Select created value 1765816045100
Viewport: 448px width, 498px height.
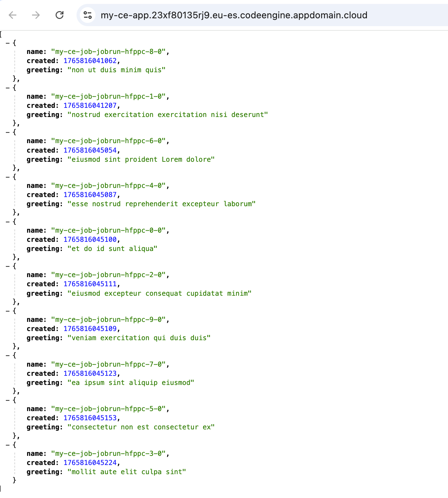90,240
